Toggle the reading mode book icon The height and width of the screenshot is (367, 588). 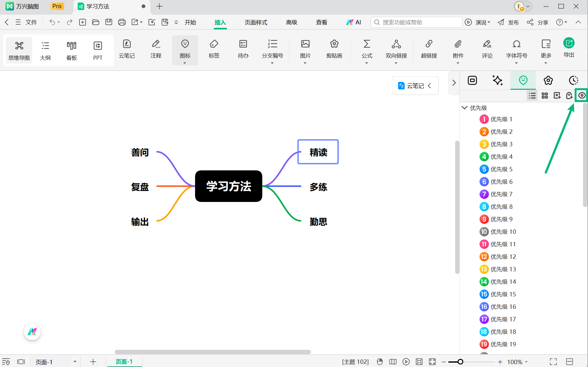[393, 362]
